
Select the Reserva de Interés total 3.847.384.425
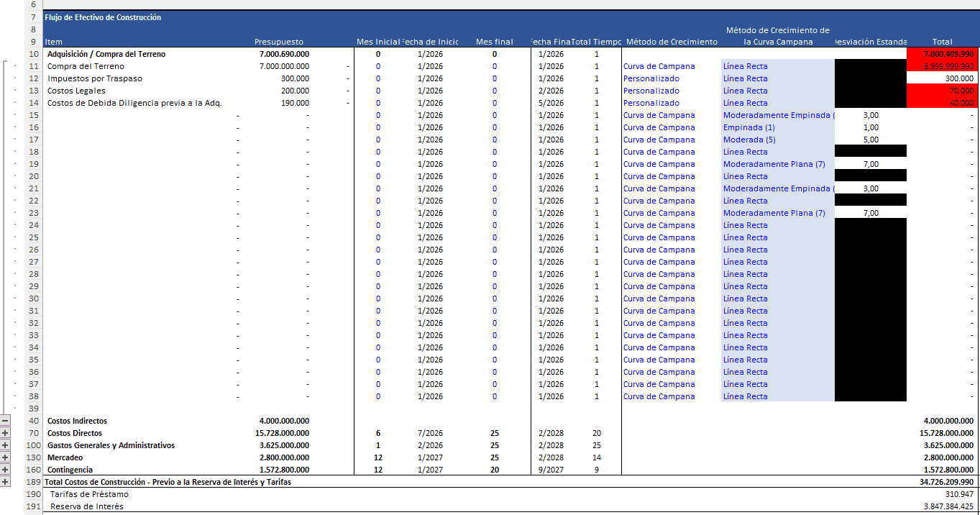point(948,506)
